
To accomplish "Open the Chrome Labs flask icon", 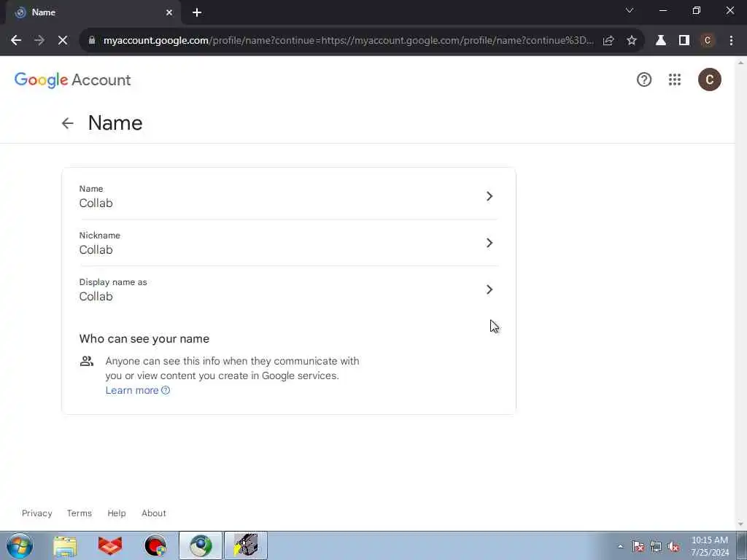I will [661, 41].
